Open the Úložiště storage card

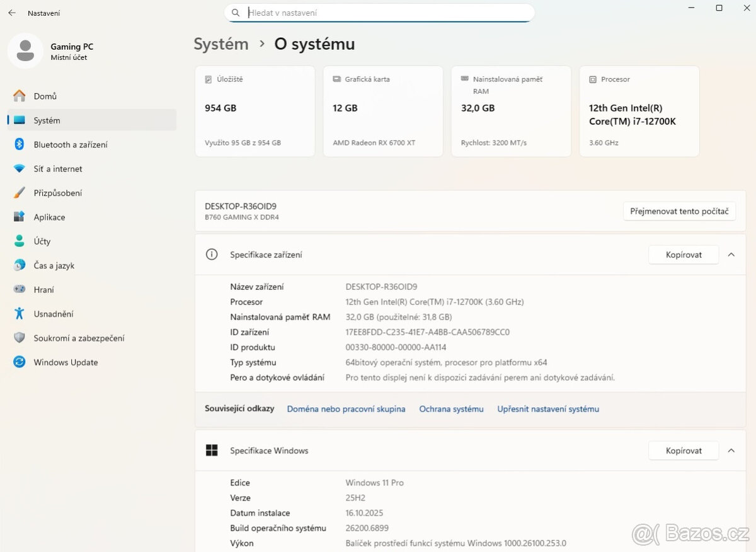(x=255, y=111)
